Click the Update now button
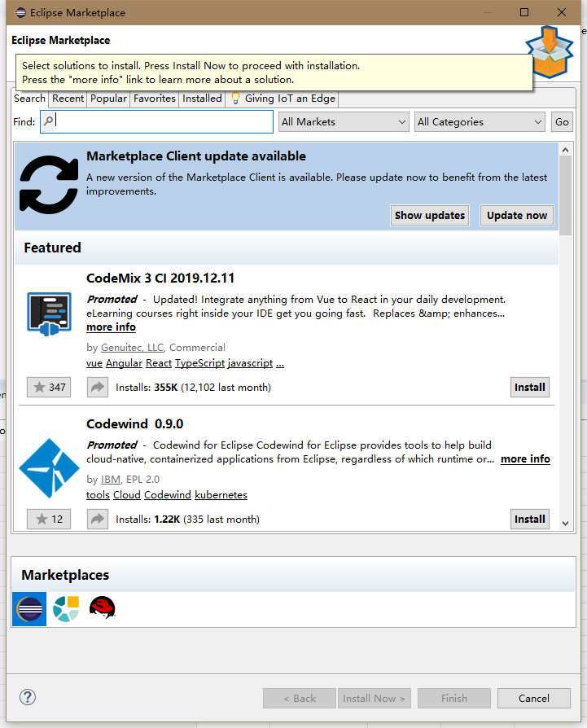Viewport: 587px width, 728px height. click(517, 216)
